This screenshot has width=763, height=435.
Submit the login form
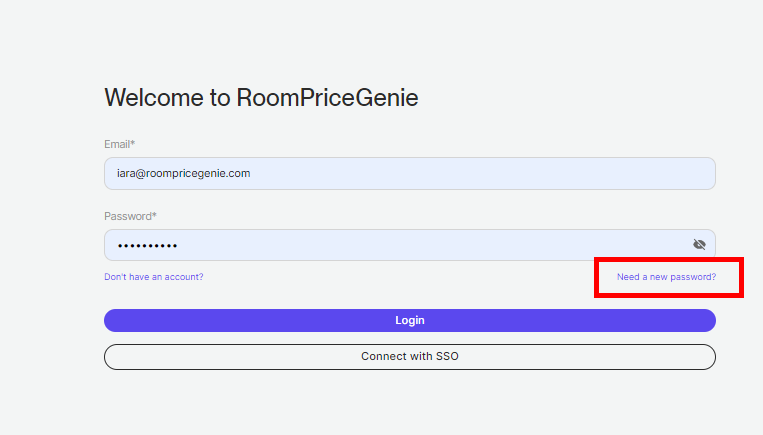coord(409,320)
